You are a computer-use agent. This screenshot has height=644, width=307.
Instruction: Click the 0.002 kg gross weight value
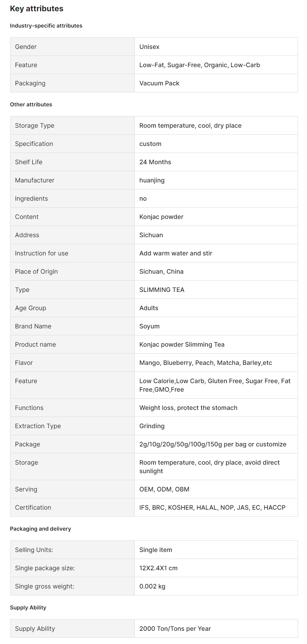point(152,586)
